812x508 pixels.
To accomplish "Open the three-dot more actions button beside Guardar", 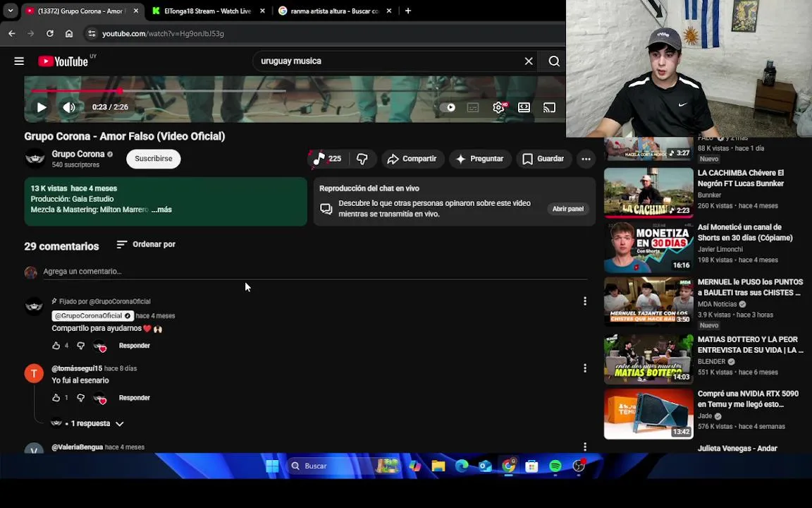I will point(586,159).
